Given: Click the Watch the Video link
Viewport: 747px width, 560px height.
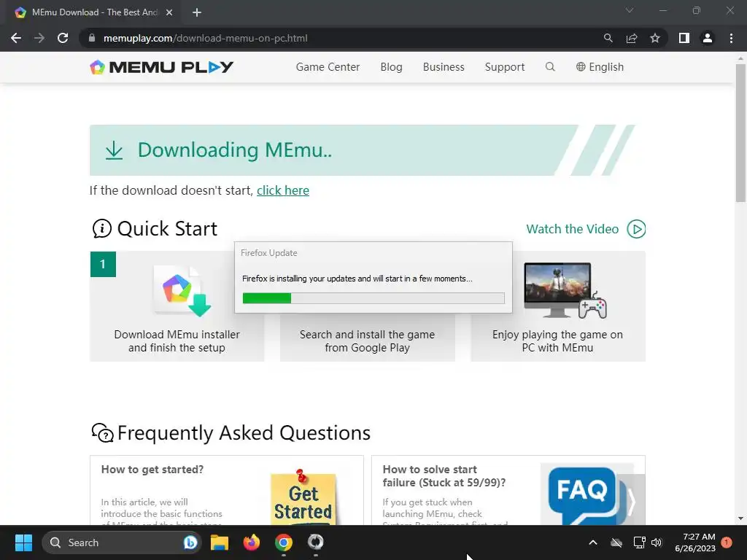Looking at the screenshot, I should [572, 229].
